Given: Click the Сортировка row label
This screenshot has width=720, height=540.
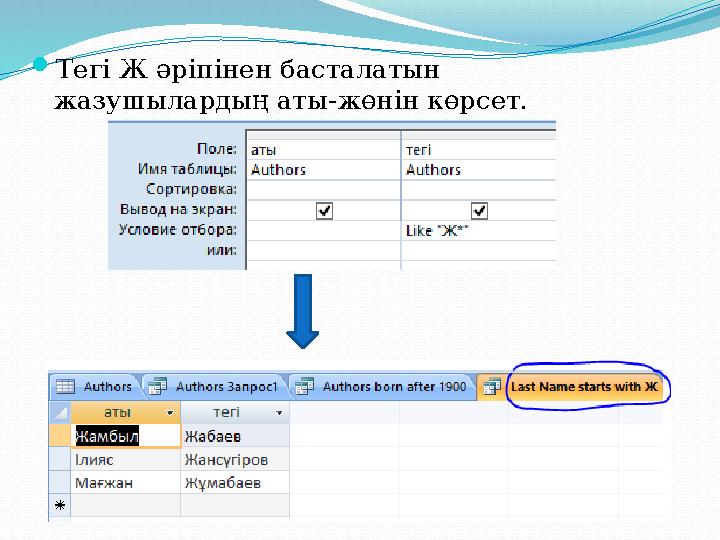Looking at the screenshot, I should [x=191, y=189].
